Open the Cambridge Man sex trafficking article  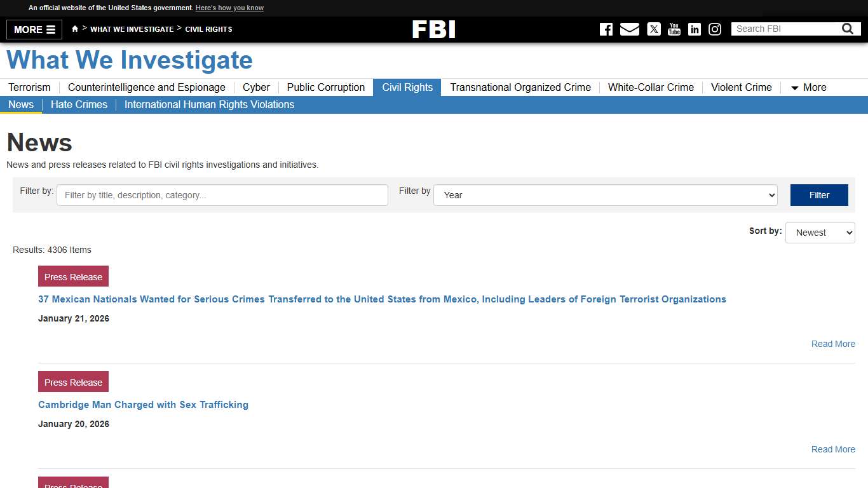(x=144, y=405)
